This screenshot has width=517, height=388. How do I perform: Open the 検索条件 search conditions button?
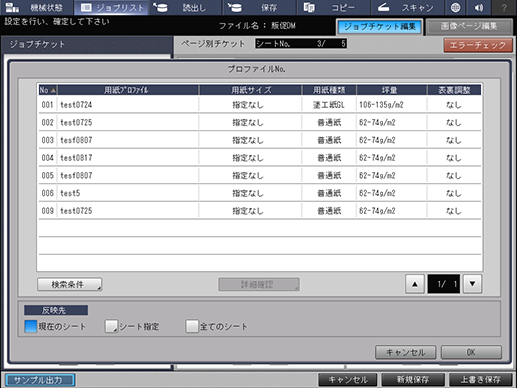tap(69, 284)
